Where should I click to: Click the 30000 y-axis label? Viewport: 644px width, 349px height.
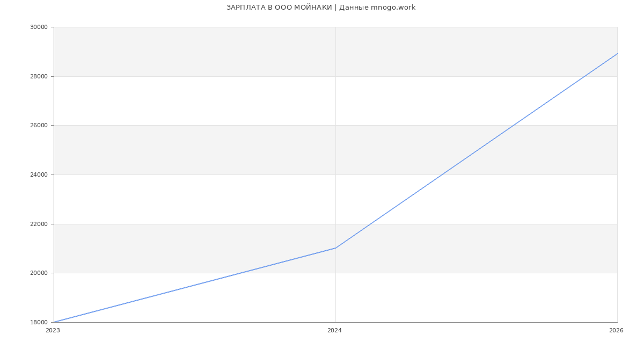(39, 27)
